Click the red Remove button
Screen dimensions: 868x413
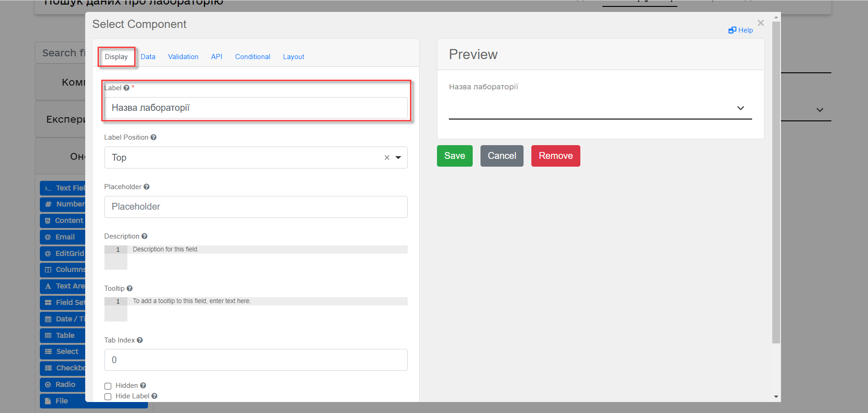point(556,156)
